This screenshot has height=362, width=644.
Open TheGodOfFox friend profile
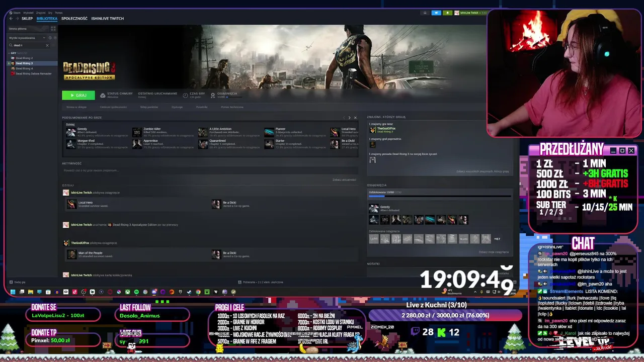click(386, 129)
